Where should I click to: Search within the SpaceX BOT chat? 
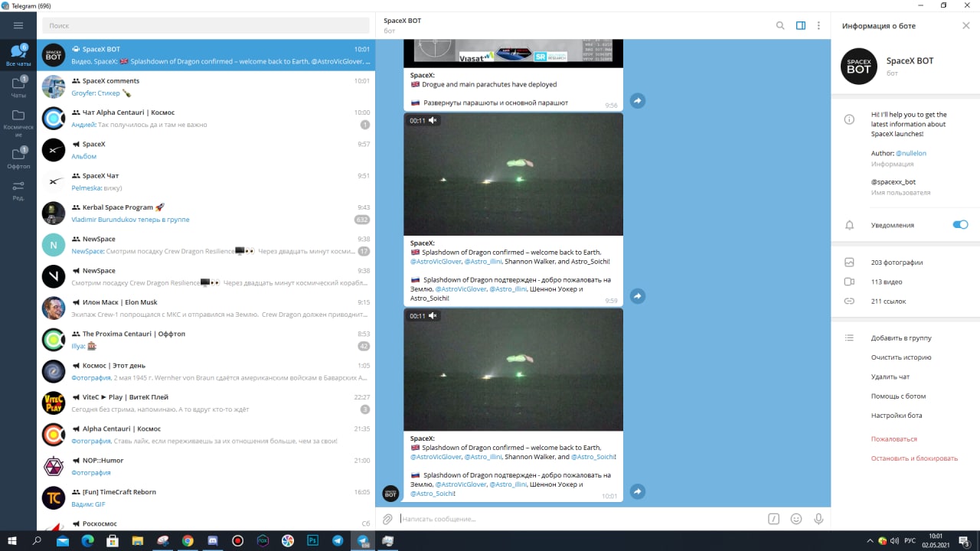(780, 25)
